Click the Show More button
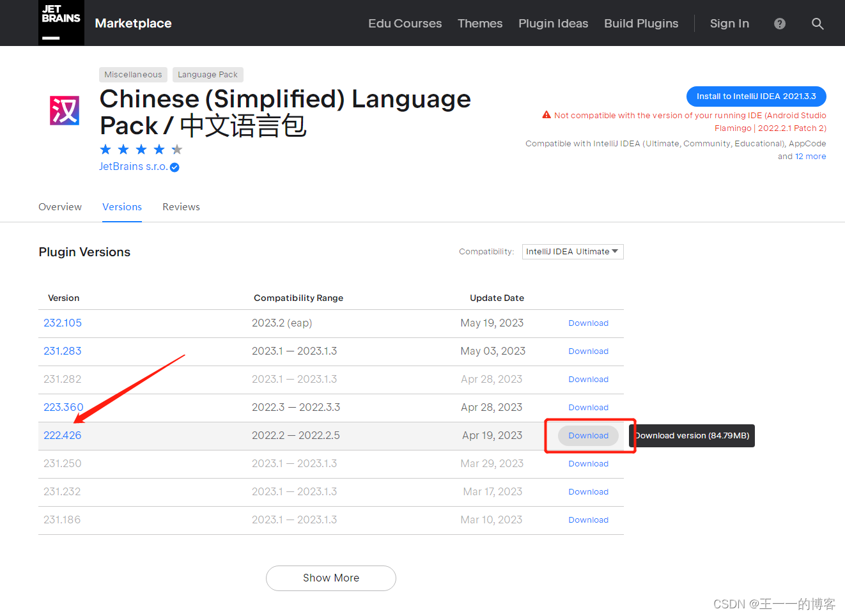The image size is (845, 616). point(331,578)
